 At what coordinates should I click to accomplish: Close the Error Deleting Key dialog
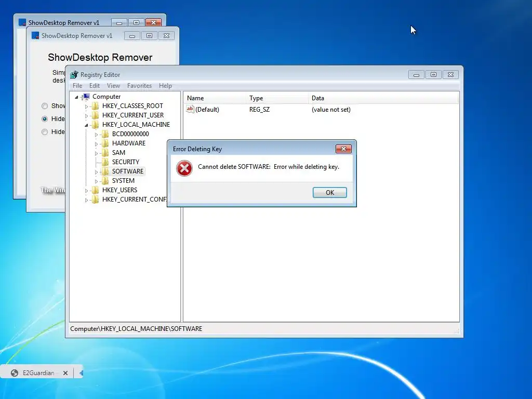[343, 149]
